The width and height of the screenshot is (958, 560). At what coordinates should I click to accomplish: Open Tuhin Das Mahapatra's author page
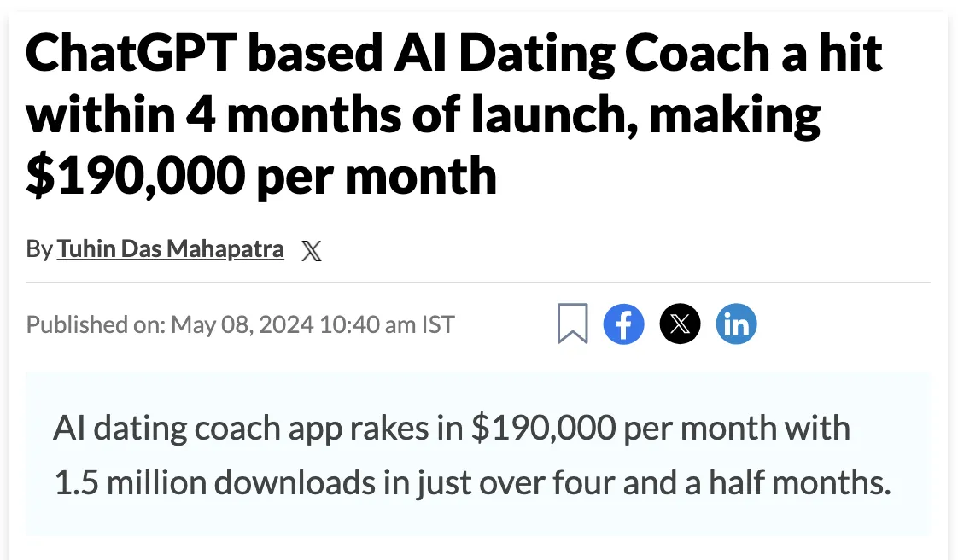coord(171,249)
